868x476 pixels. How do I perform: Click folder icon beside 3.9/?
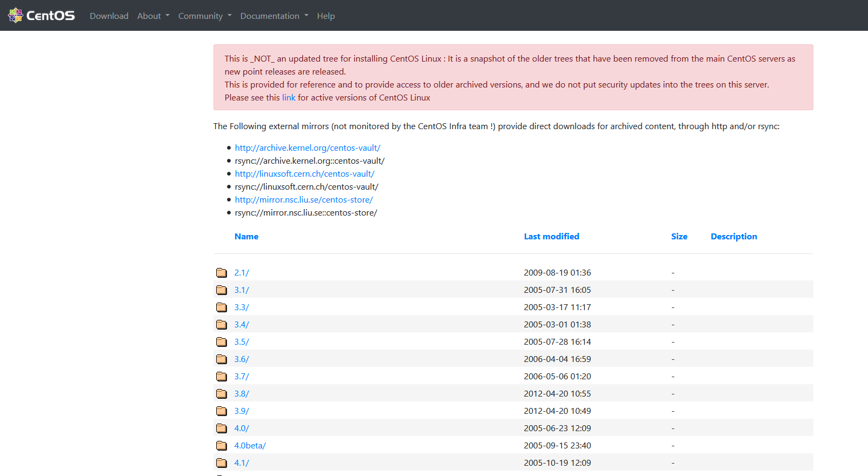click(222, 411)
